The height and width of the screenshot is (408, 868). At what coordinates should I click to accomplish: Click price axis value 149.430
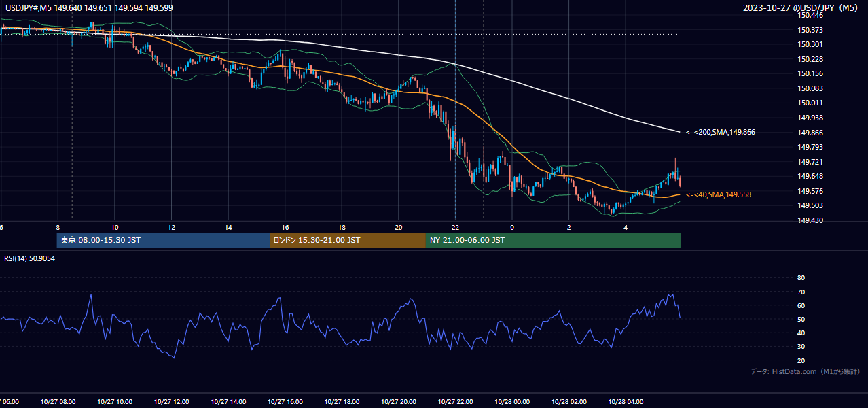(x=810, y=220)
